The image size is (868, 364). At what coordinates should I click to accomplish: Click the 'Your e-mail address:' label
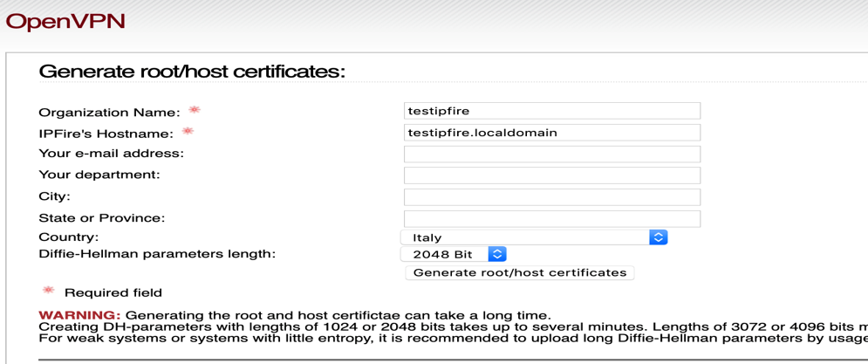click(x=112, y=154)
